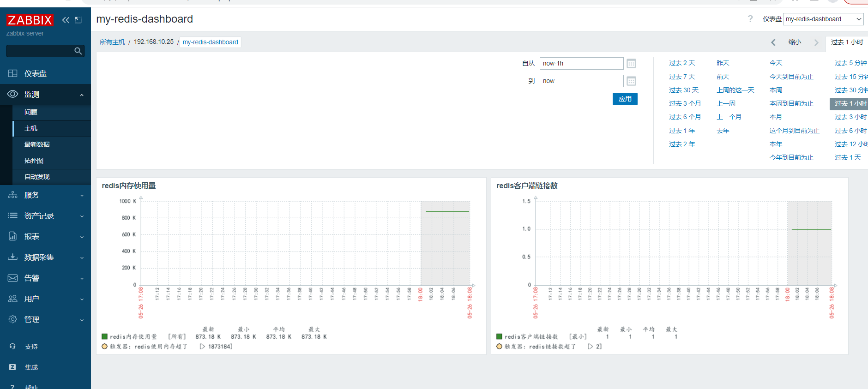868x389 pixels.
Task: Collapse sidebar with double-chevron icon
Action: [x=66, y=20]
